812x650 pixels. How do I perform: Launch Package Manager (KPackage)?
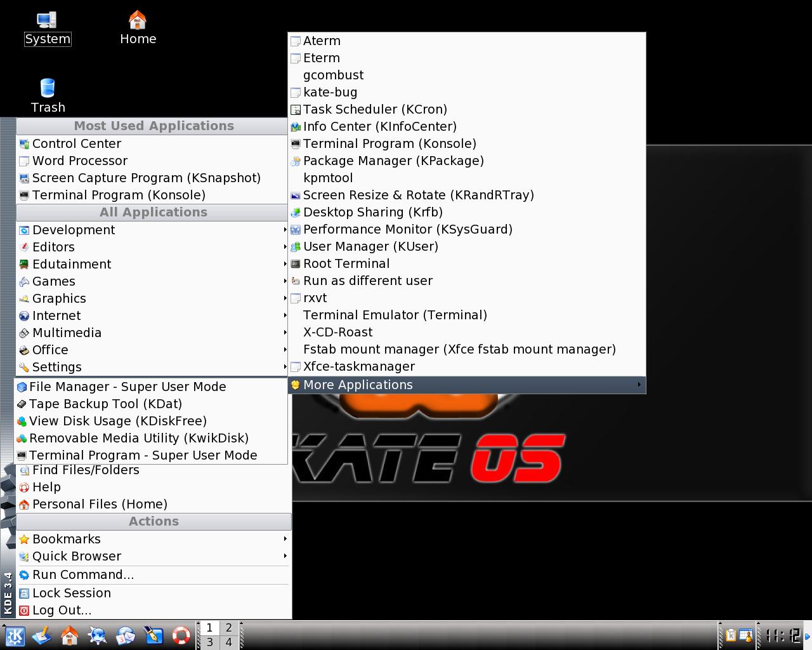click(466, 161)
